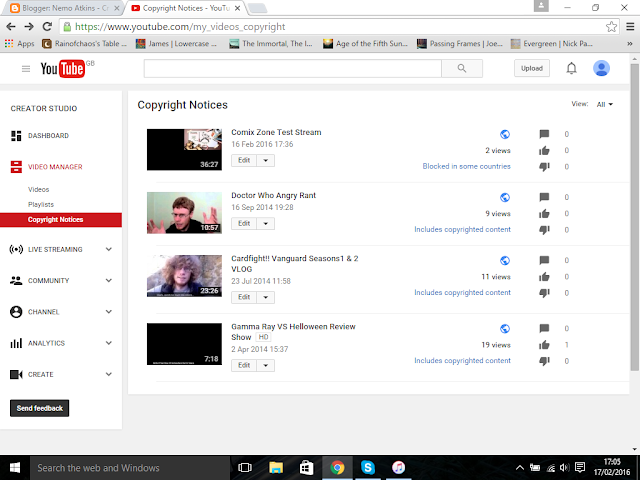Open the View All filter dropdown
This screenshot has width=640, height=480.
[605, 104]
